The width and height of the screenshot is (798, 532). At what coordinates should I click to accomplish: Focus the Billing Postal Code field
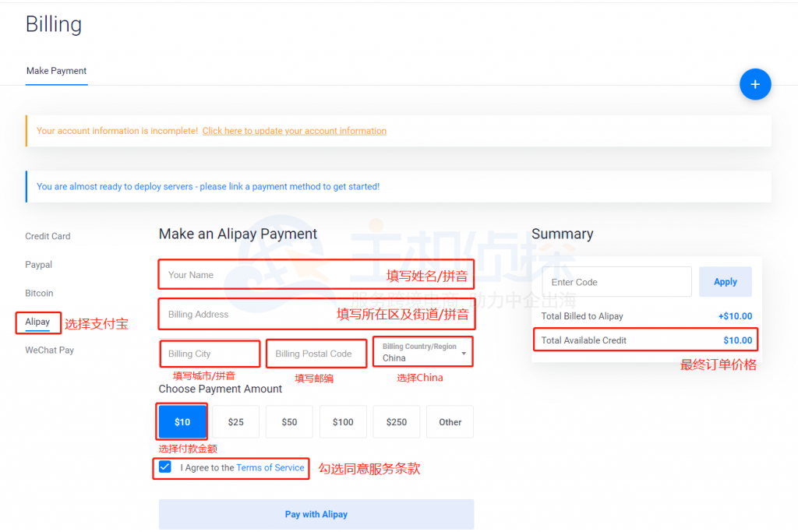316,354
